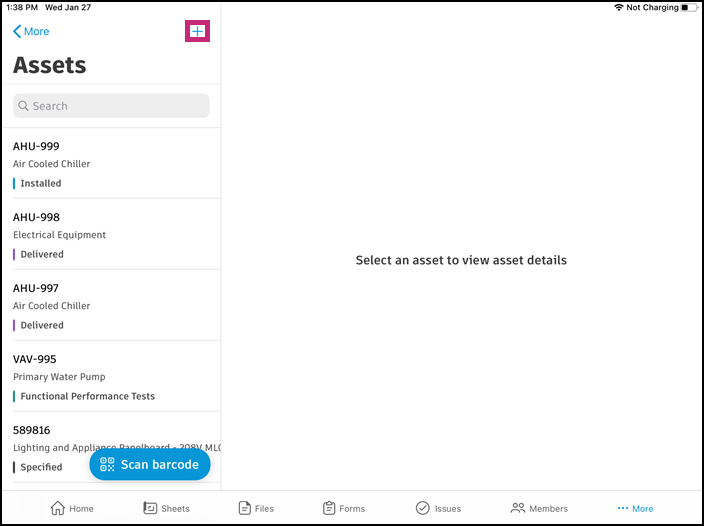Open the Forms tab

point(343,508)
